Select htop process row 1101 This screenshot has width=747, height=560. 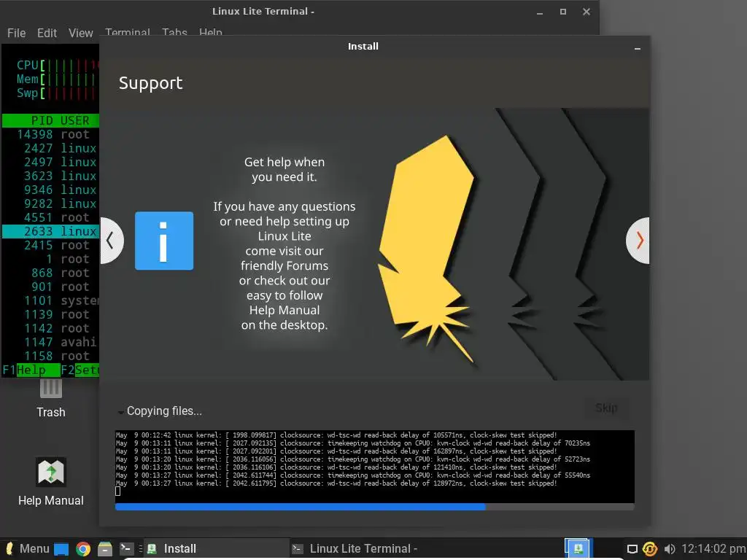coord(50,300)
